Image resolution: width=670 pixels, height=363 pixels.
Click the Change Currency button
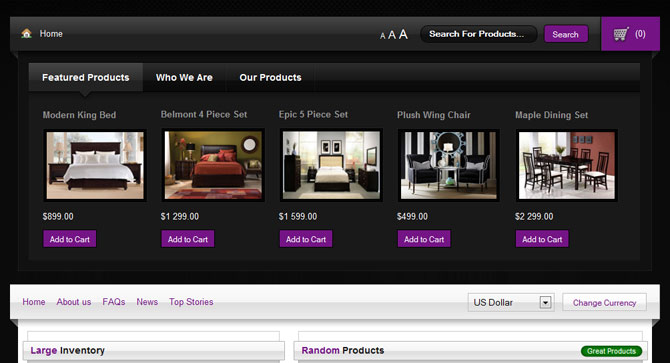[x=604, y=302]
